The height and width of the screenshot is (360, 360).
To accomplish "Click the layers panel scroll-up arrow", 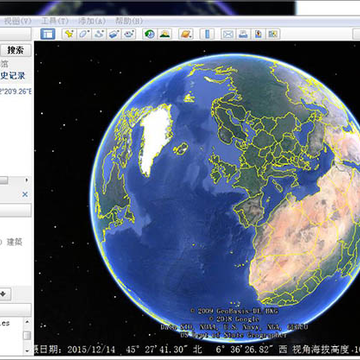I will [x=27, y=322].
